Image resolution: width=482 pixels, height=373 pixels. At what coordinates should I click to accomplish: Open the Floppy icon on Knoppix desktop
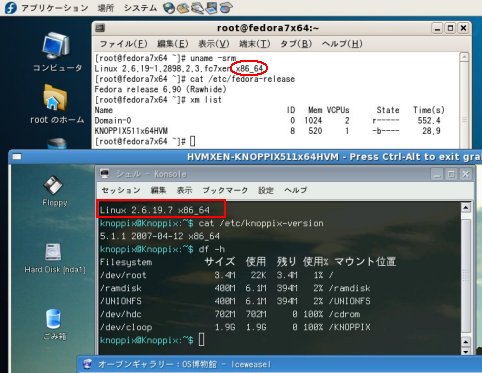click(x=55, y=191)
